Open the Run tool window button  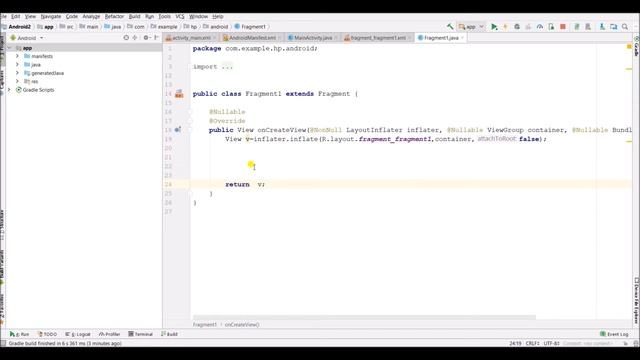tap(19, 334)
